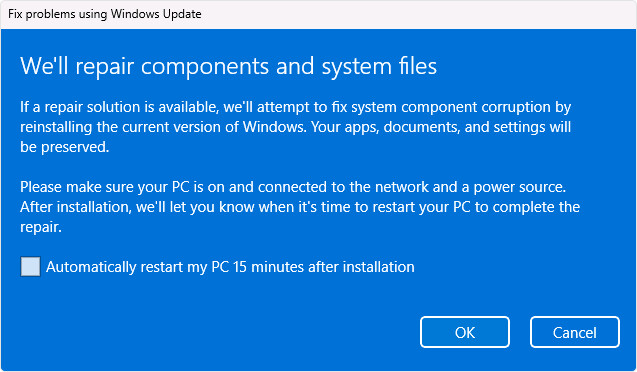This screenshot has height=372, width=637.
Task: Click the line beginning "If a repair solution"
Action: [296, 108]
